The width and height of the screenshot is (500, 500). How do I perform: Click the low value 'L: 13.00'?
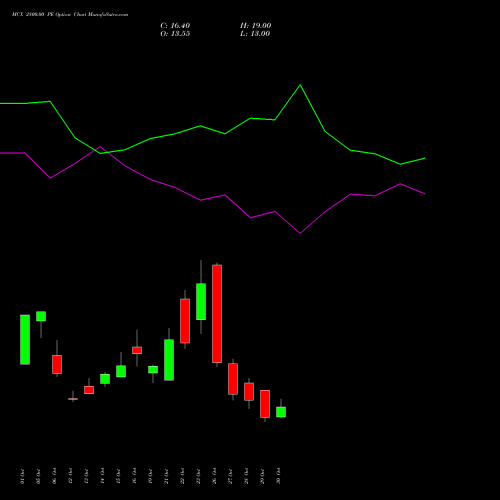(x=255, y=34)
